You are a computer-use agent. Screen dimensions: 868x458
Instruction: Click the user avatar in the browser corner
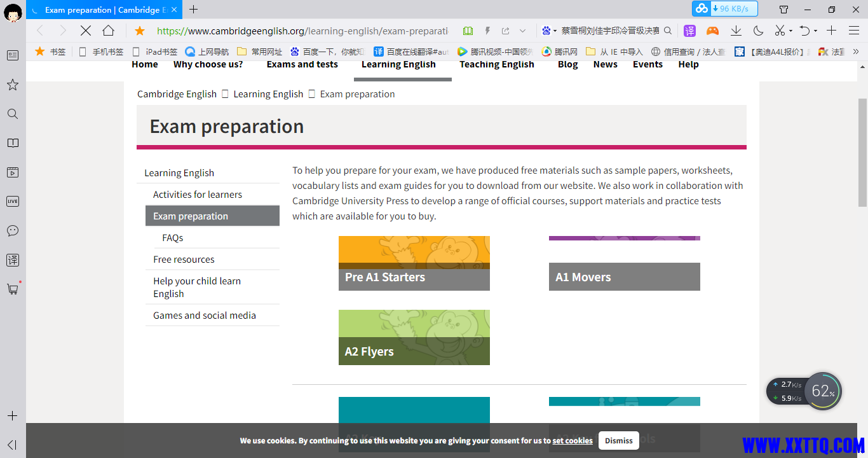tap(13, 12)
